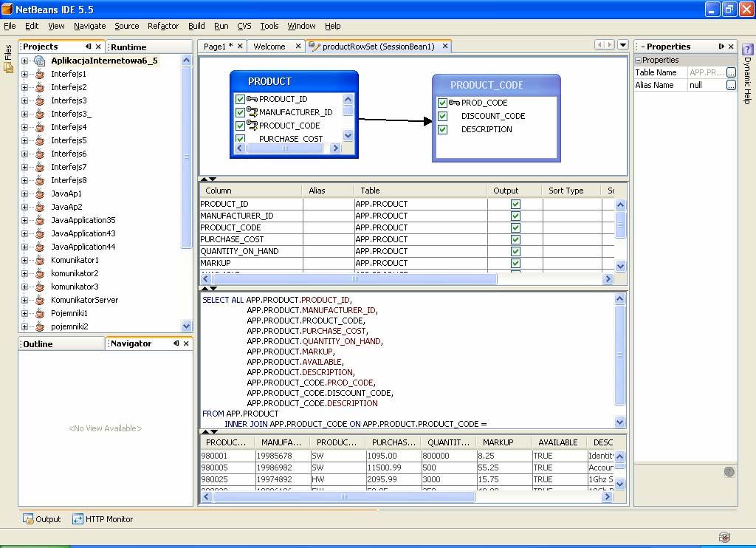Image resolution: width=756 pixels, height=548 pixels.
Task: Click the Interfejs1 Java project icon
Action: (x=40, y=74)
